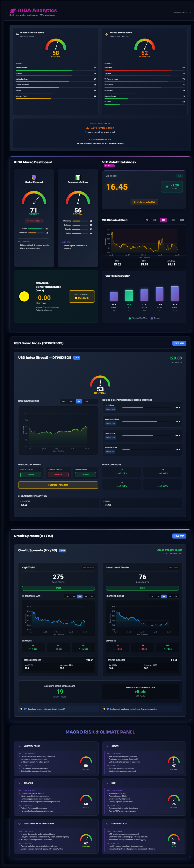The image size is (194, 868).
Task: Click the VIX9D term structure bar
Action: pos(114,296)
